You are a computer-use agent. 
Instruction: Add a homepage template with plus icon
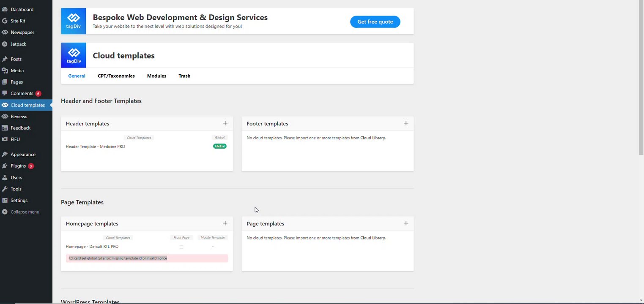click(225, 223)
